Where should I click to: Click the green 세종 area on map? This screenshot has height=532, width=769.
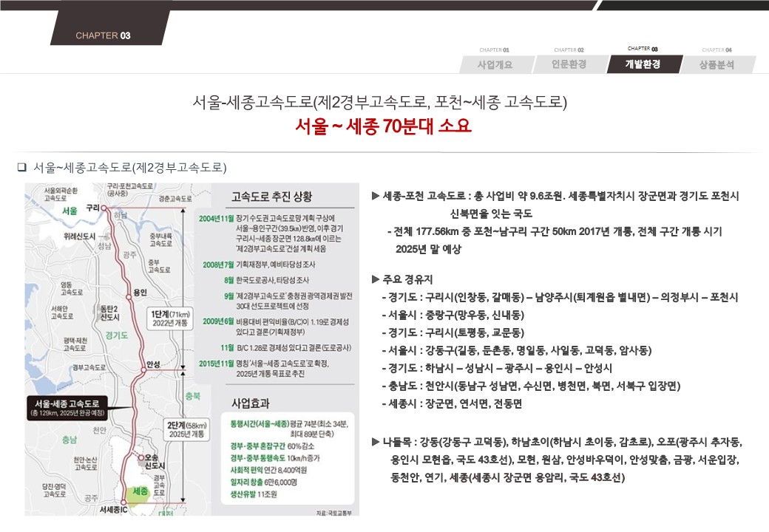(138, 494)
